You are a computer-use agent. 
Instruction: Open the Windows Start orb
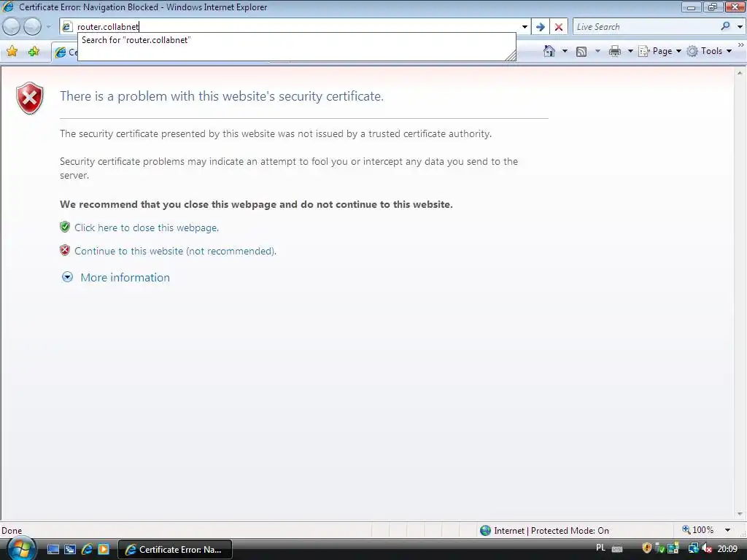coord(22,548)
